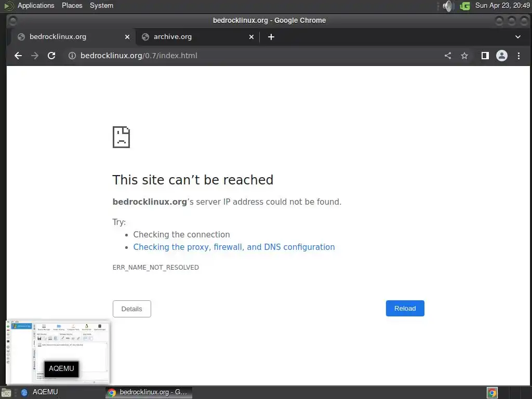Open the System menu
Screen dimensions: 532x399
101,5
